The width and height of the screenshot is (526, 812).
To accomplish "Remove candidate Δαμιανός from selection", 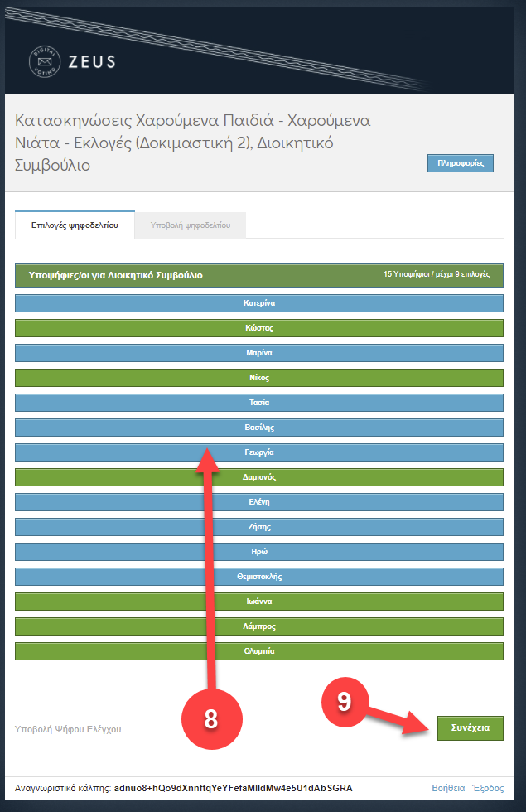I will click(x=259, y=477).
